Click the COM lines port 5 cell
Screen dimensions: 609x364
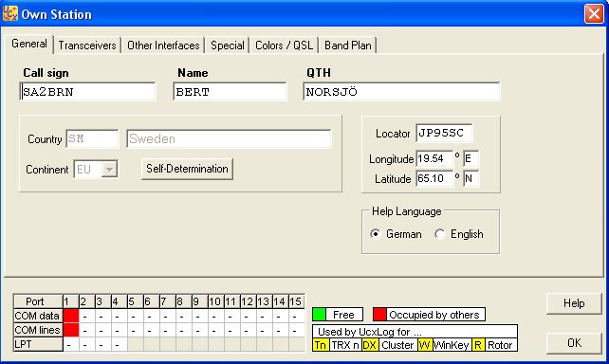click(x=135, y=330)
